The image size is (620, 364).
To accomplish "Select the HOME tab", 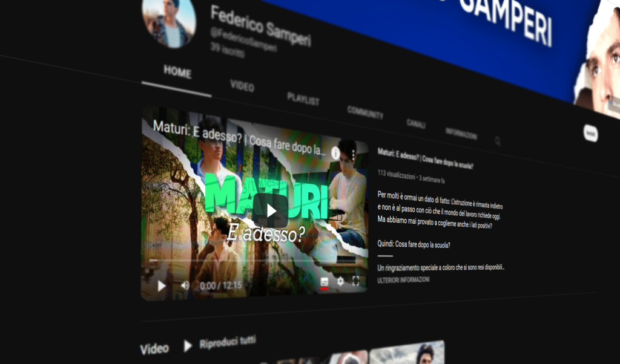I will (x=177, y=72).
